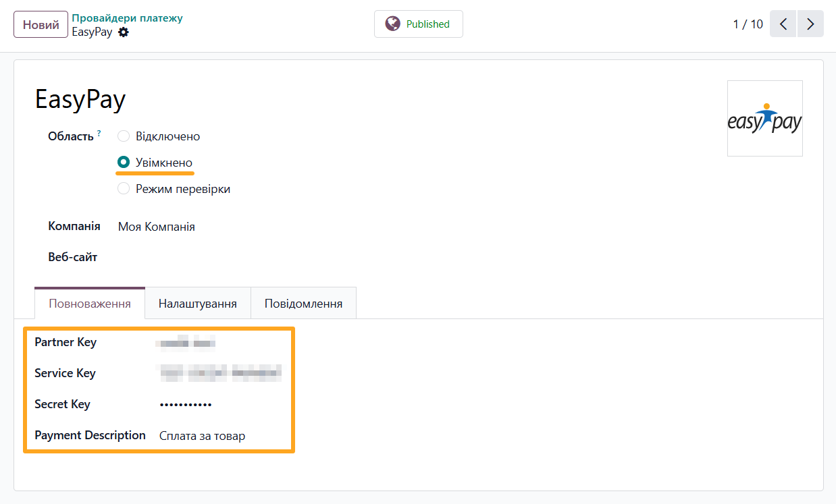Open the Компанія field 'Моя Компанія'
The height and width of the screenshot is (504, 836).
[157, 227]
